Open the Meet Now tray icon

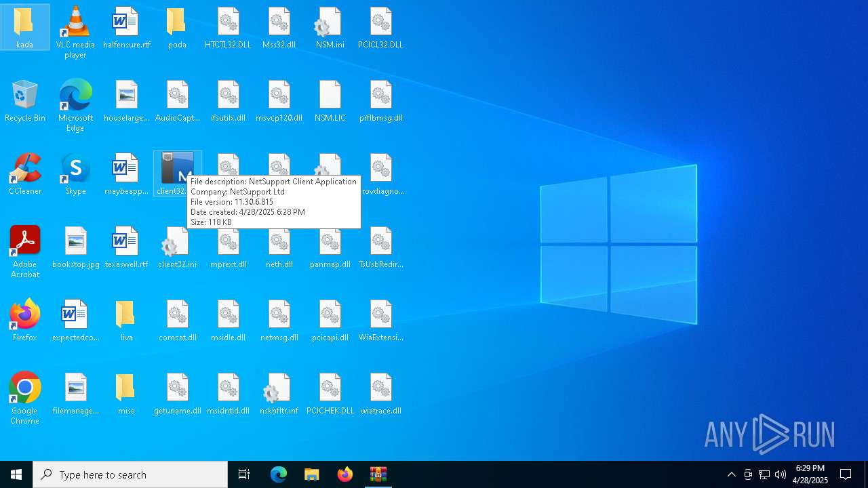[x=748, y=474]
